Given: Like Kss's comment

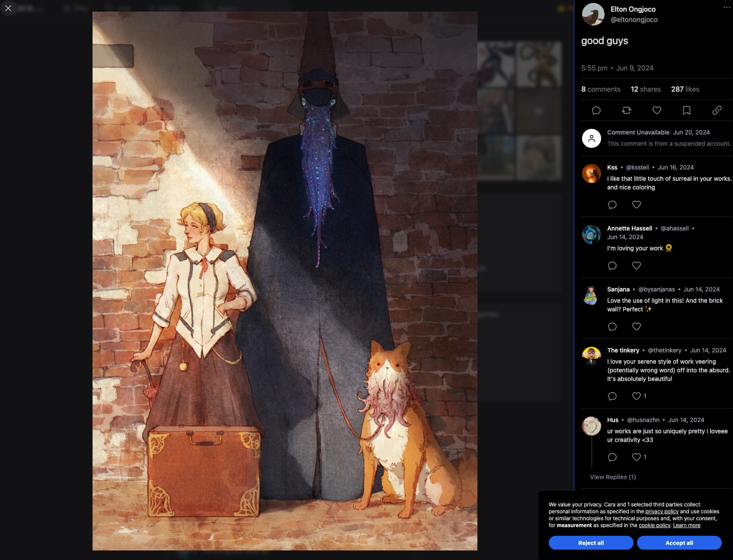Looking at the screenshot, I should click(x=637, y=205).
